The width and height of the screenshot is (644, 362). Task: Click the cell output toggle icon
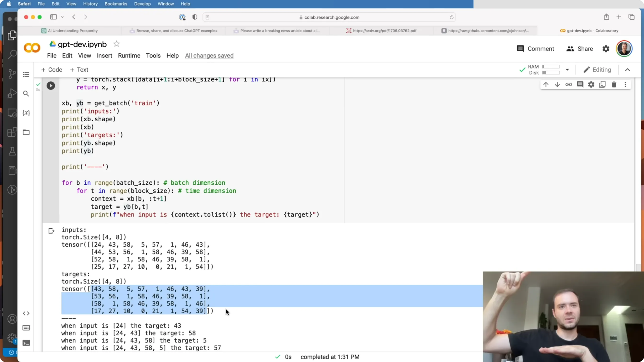[51, 231]
